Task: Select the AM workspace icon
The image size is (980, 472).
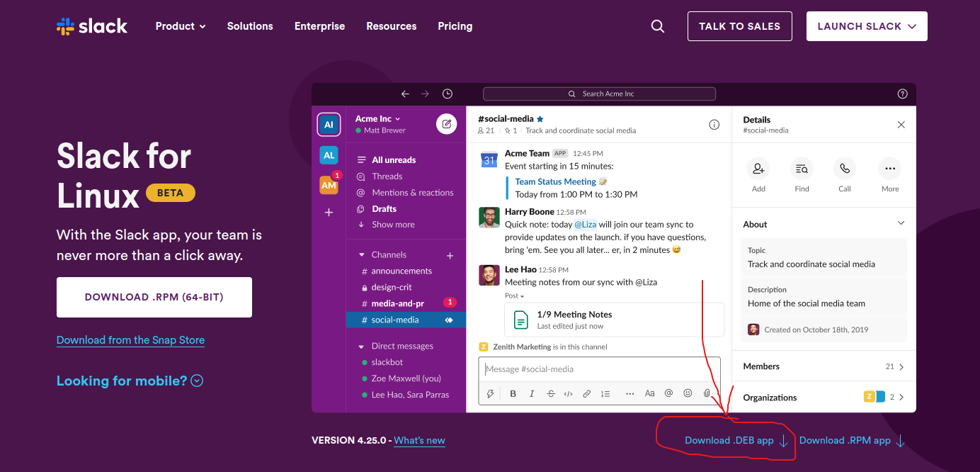Action: tap(329, 185)
